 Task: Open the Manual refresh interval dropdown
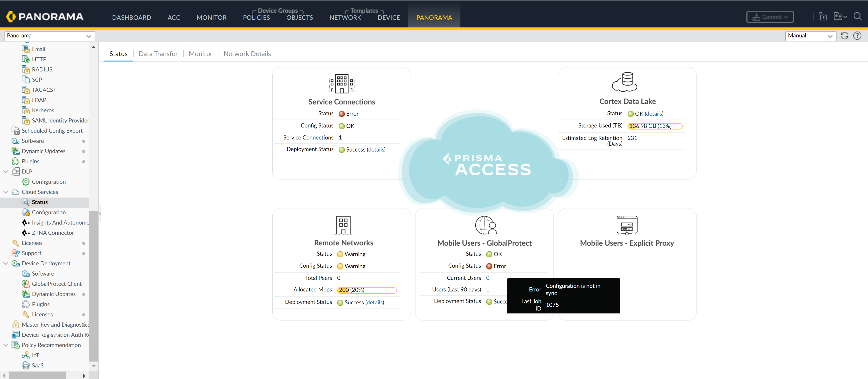point(810,36)
